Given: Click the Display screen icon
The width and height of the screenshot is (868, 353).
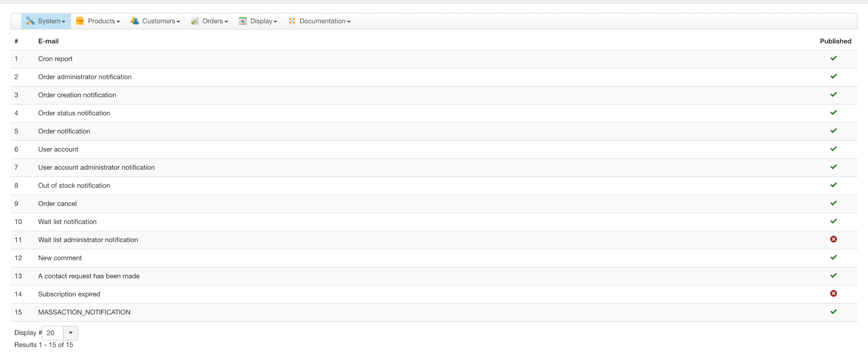Looking at the screenshot, I should (x=243, y=21).
